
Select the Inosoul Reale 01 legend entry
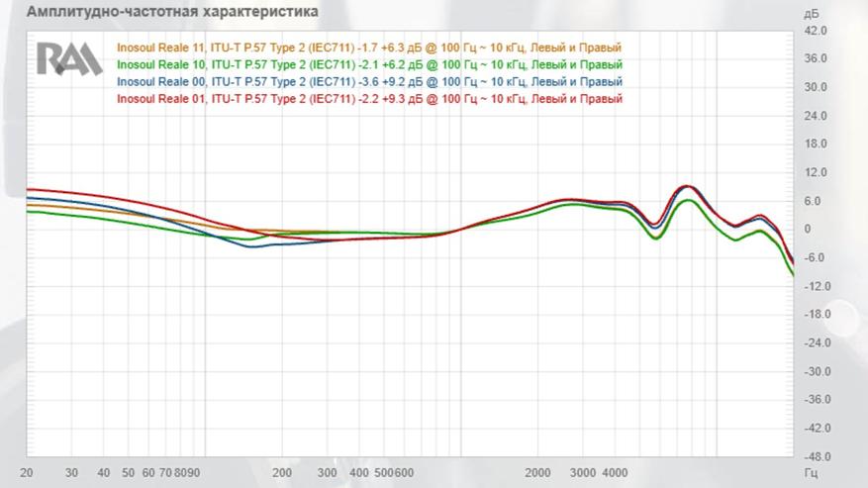[370, 99]
